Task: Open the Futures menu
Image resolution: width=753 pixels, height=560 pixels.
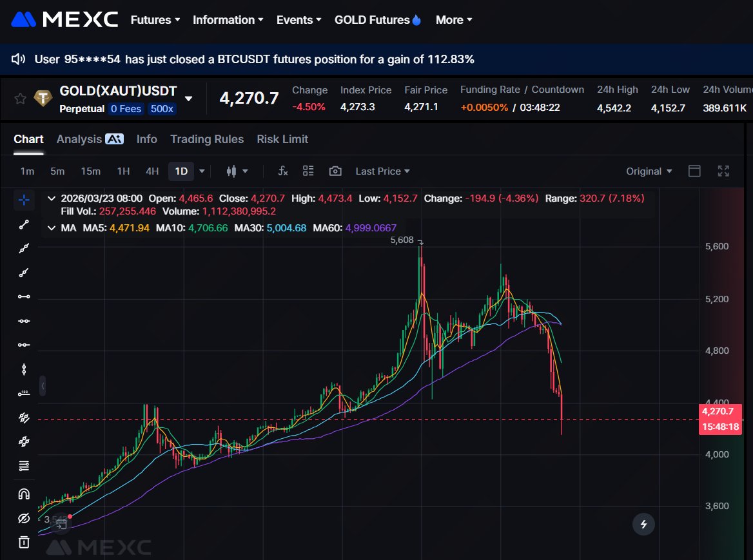Action: (x=155, y=20)
